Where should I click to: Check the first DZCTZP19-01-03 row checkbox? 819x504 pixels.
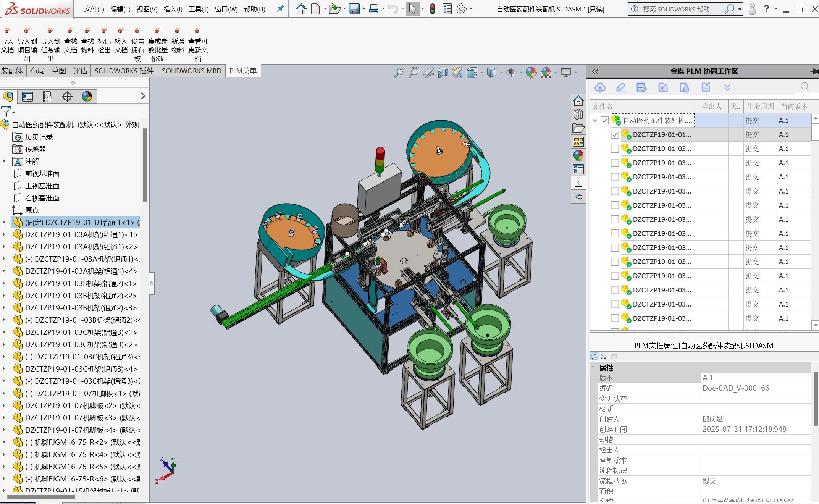point(615,149)
